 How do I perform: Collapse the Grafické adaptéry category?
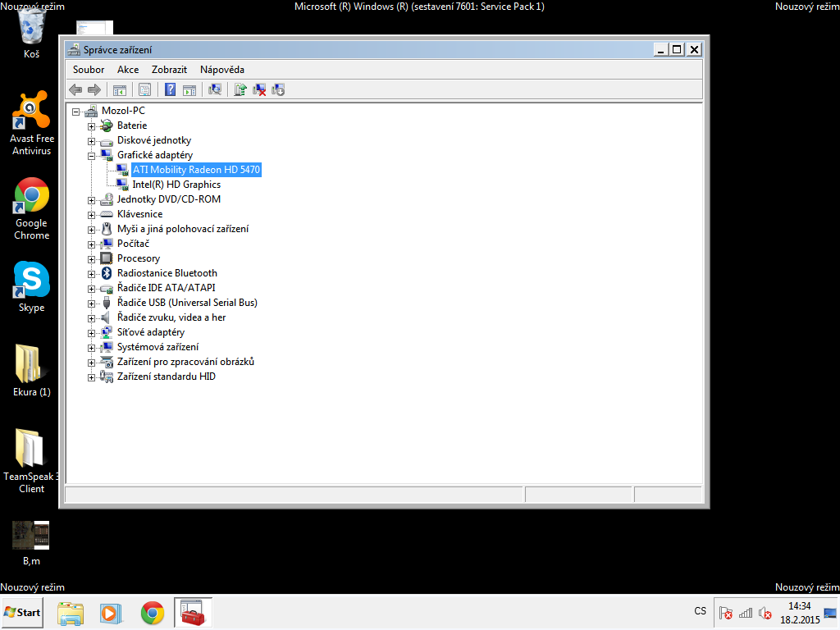click(x=92, y=157)
